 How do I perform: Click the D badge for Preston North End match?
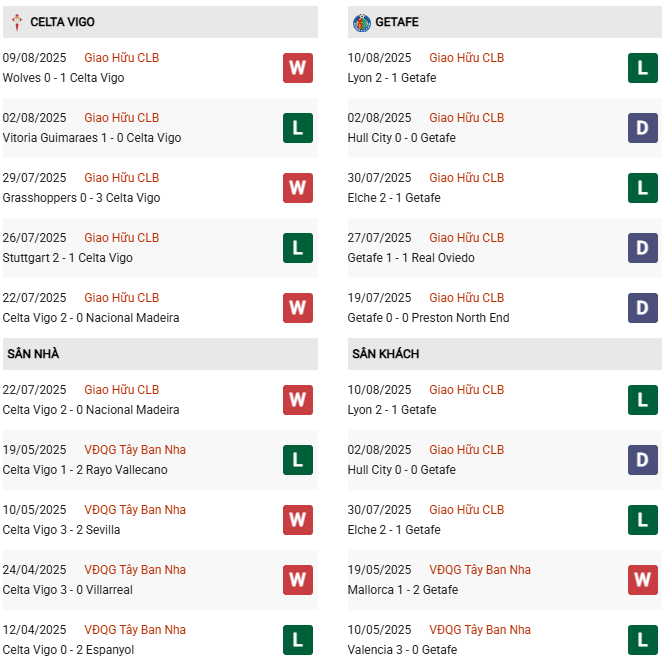coord(642,308)
